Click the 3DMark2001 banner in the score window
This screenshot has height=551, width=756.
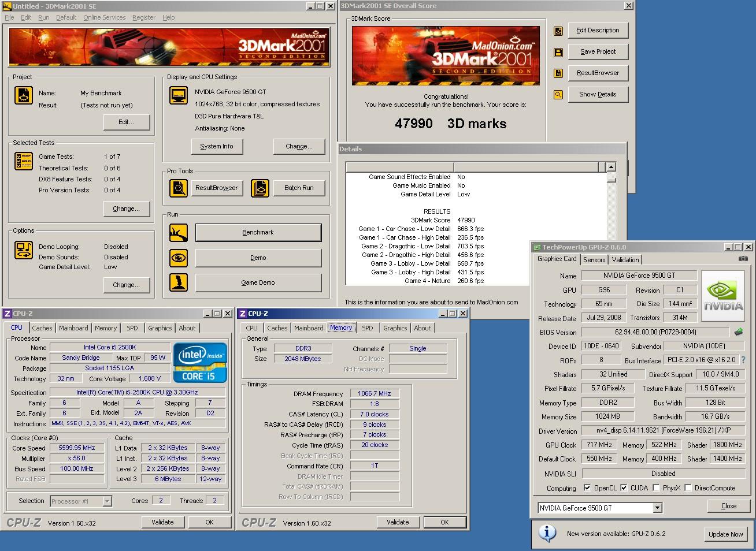pos(446,56)
